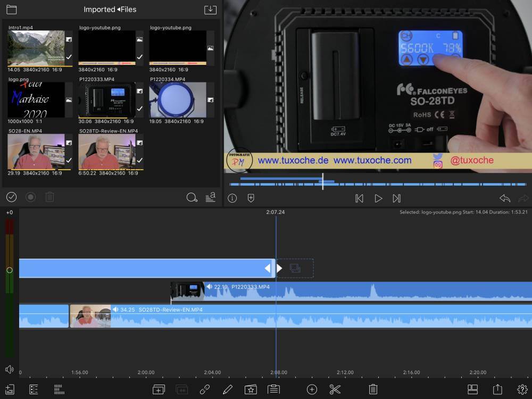Select the SO28TD-Review-EN.MP4 clip on timeline
Image resolution: width=532 pixels, height=399 pixels.
[x=301, y=316]
